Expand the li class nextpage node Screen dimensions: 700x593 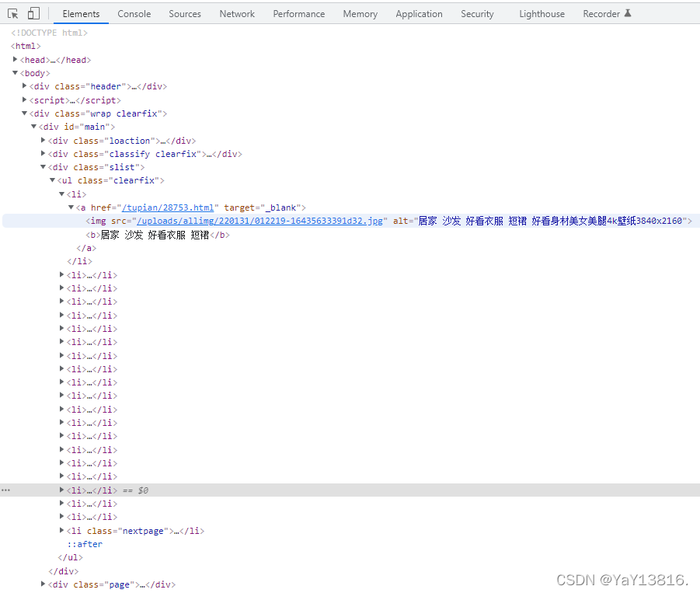pyautogui.click(x=62, y=530)
